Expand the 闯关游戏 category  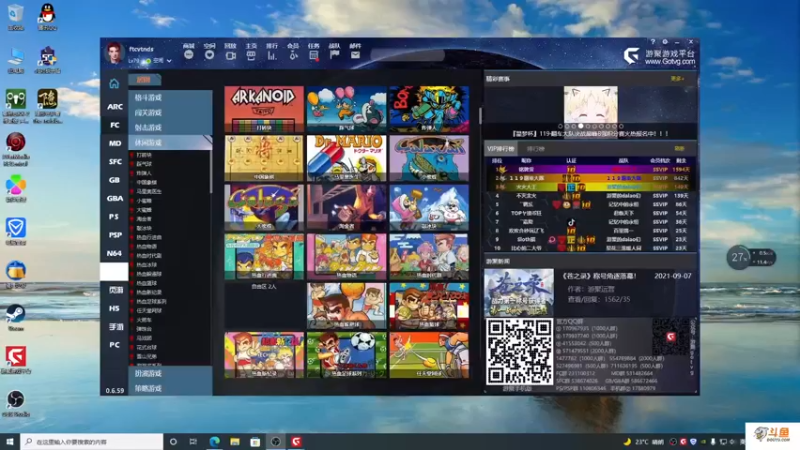[x=170, y=112]
